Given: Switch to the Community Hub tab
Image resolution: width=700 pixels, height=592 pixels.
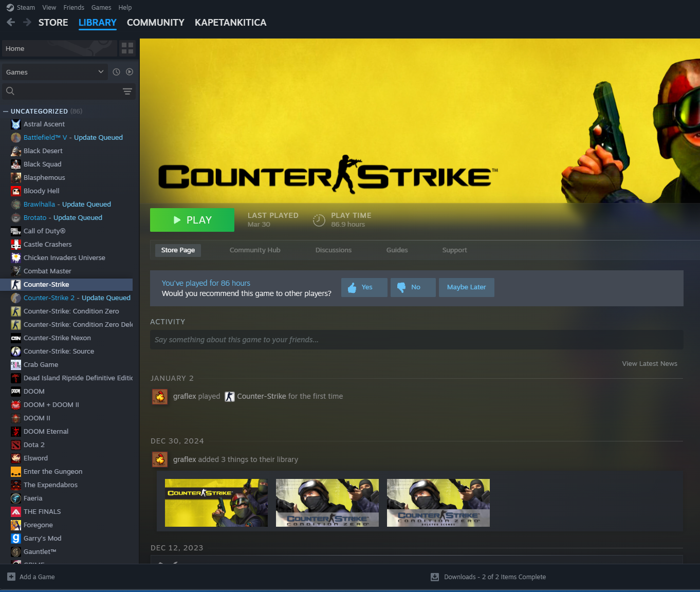Looking at the screenshot, I should click(x=255, y=250).
